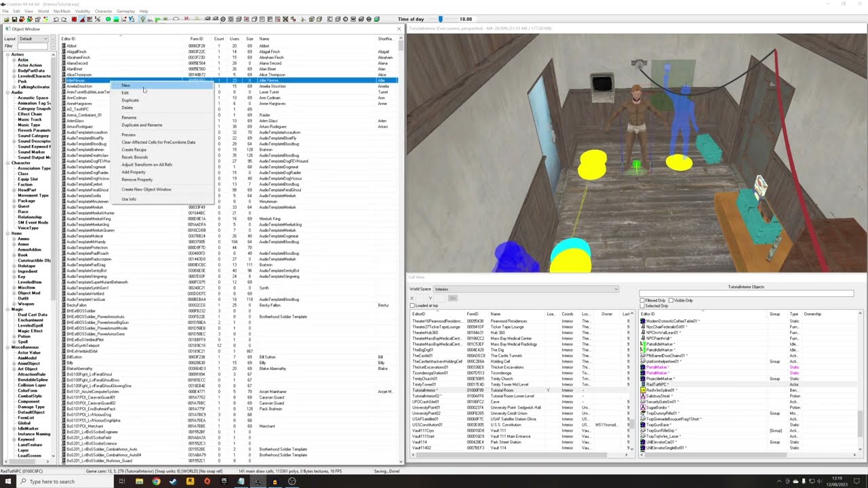
Task: Collapse the Magic tree category
Action: tap(8, 309)
